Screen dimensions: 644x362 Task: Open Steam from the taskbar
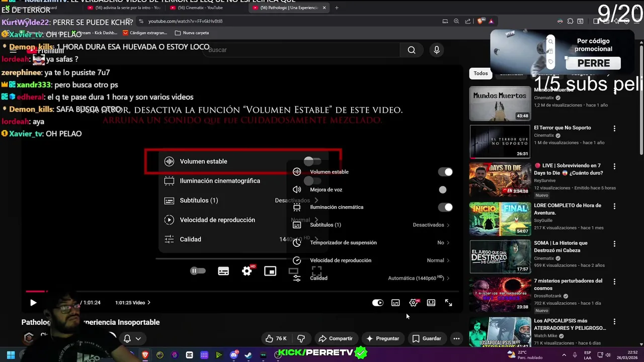(248, 355)
